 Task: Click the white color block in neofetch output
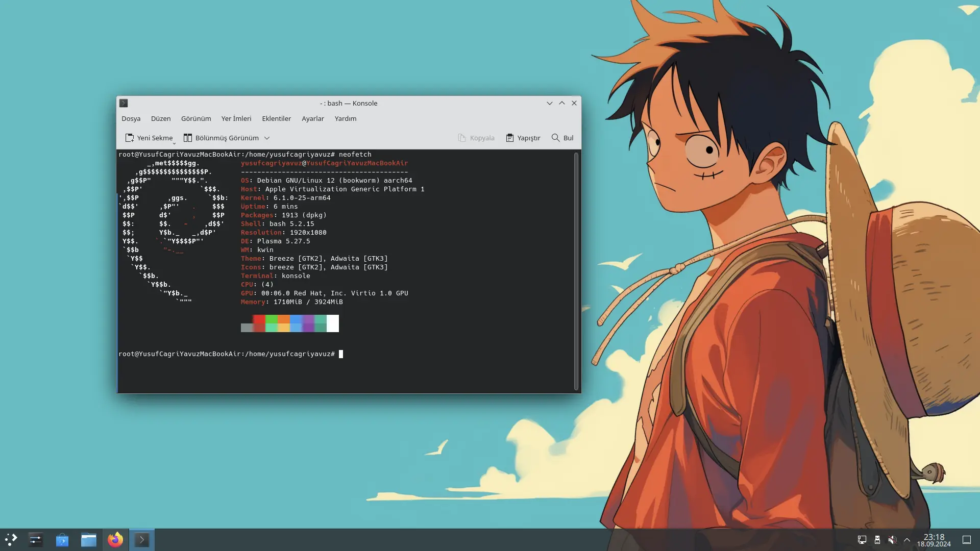pos(333,323)
